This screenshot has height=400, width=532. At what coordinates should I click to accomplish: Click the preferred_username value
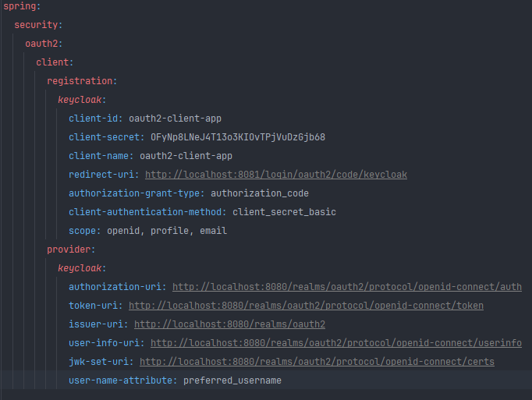(232, 380)
